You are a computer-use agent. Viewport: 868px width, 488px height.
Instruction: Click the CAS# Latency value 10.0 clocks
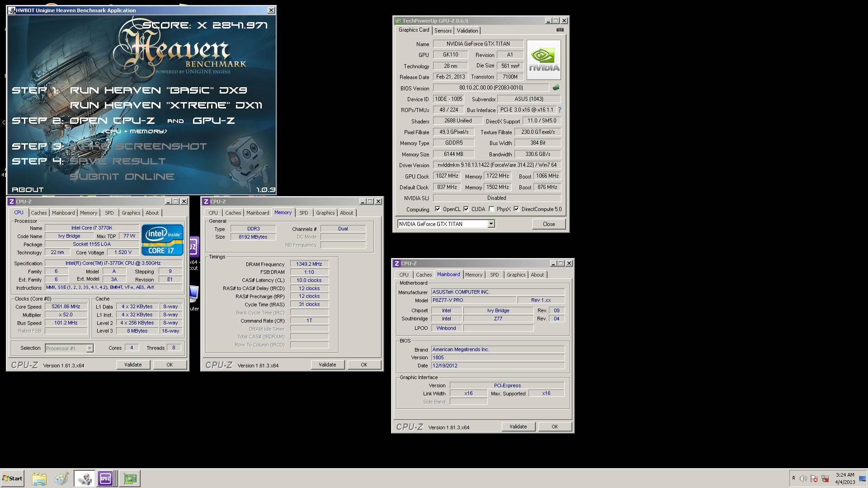pyautogui.click(x=309, y=280)
